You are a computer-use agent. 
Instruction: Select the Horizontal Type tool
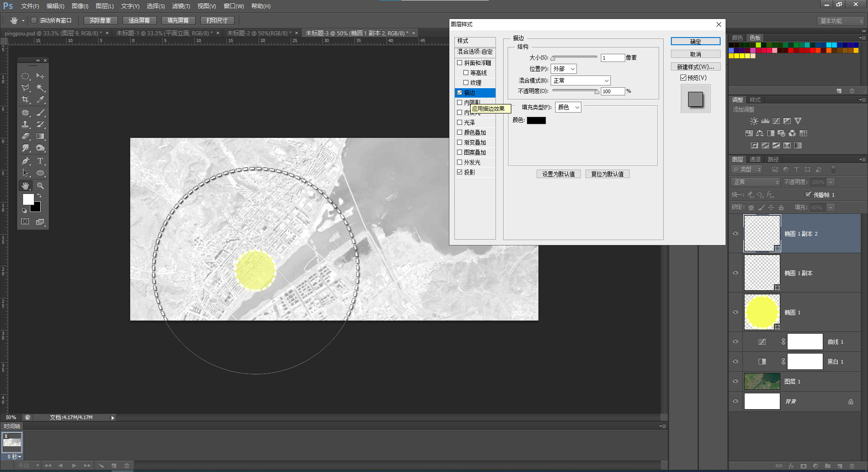point(40,161)
